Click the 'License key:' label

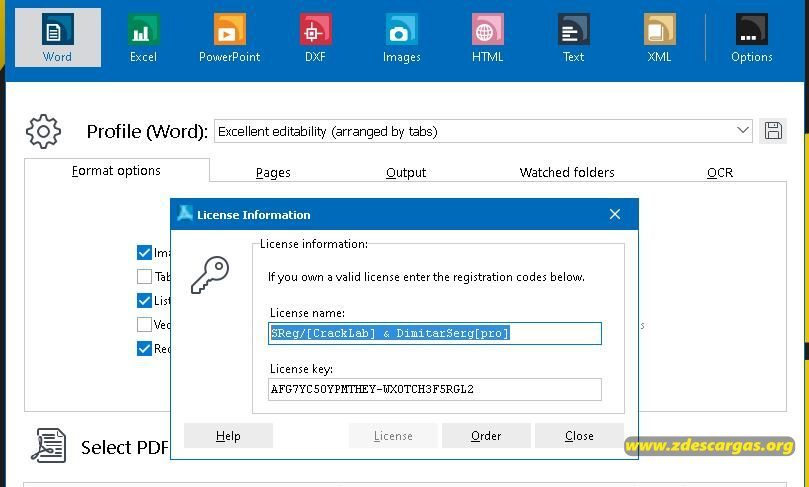tap(301, 369)
